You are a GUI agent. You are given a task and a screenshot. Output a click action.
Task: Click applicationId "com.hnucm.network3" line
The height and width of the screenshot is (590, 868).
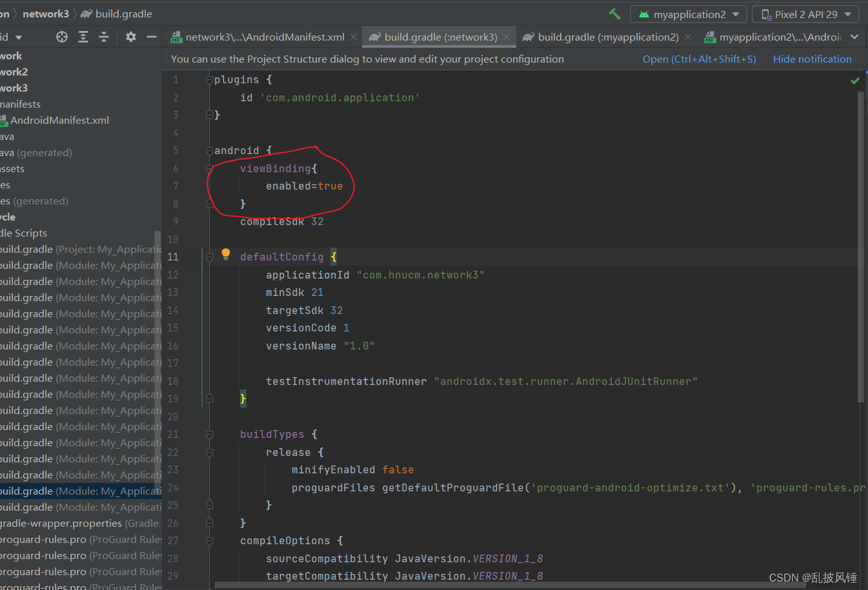375,275
